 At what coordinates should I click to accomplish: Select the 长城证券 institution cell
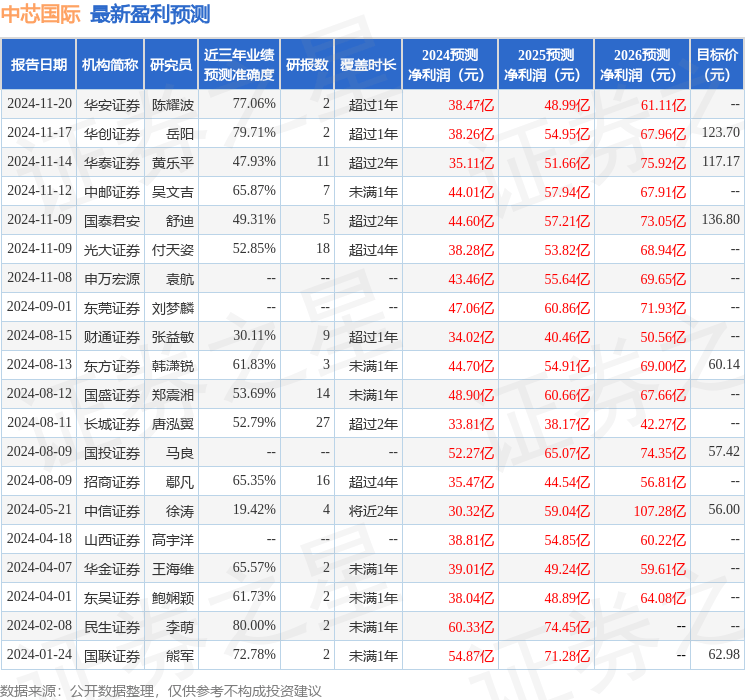pos(112,424)
